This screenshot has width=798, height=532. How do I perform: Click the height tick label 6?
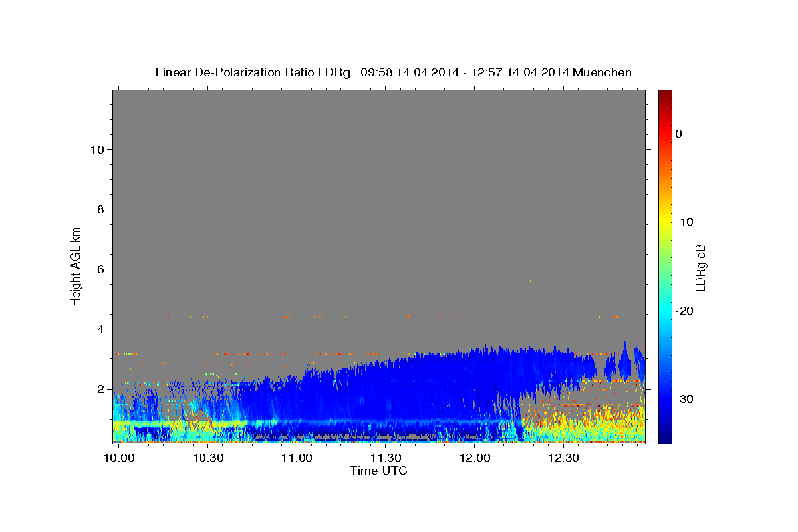pos(101,269)
